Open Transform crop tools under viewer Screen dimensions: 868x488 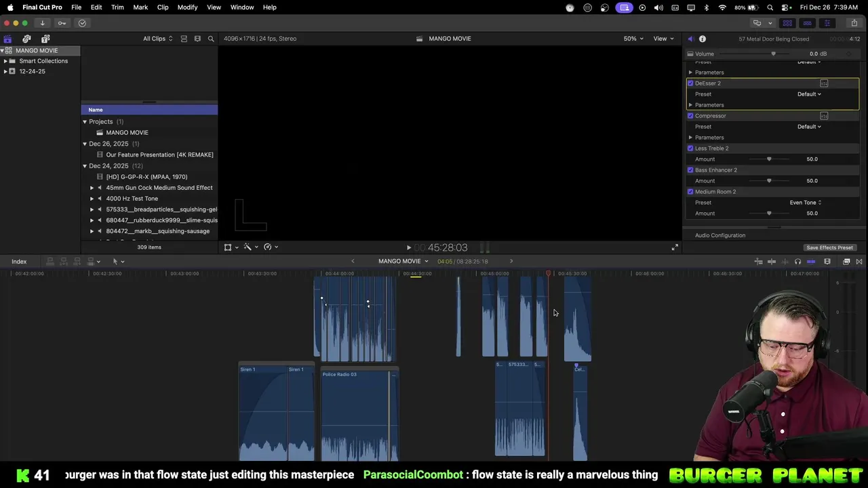point(230,247)
